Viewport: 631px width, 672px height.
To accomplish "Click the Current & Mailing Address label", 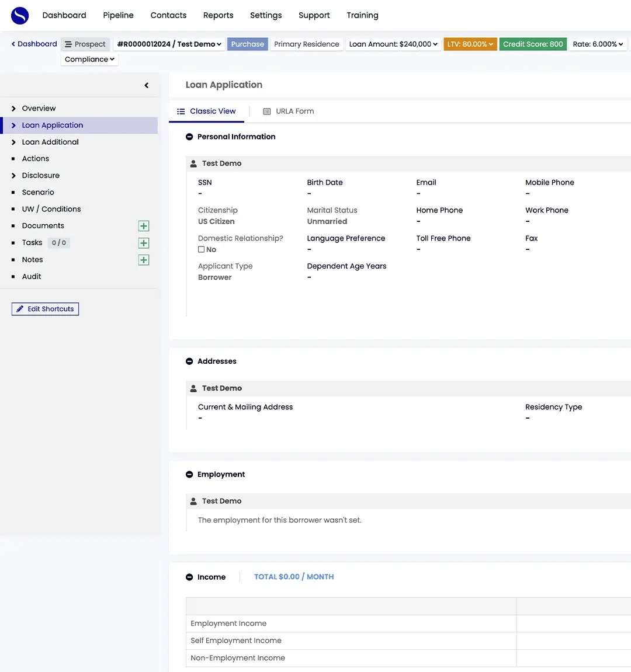I will click(245, 407).
